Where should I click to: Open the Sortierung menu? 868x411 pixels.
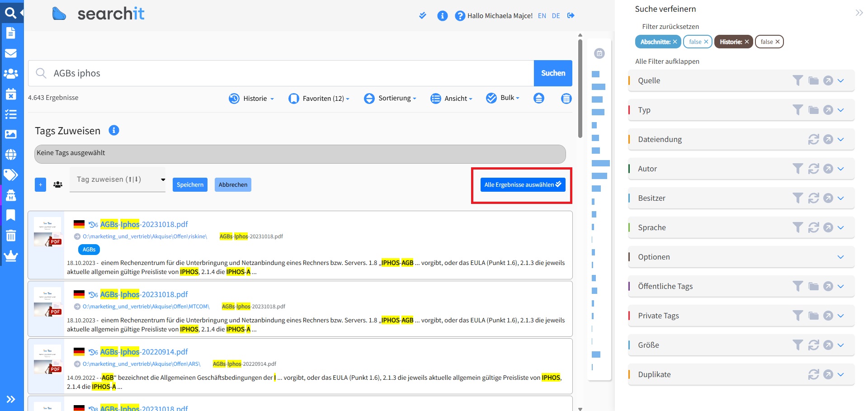[x=390, y=98]
